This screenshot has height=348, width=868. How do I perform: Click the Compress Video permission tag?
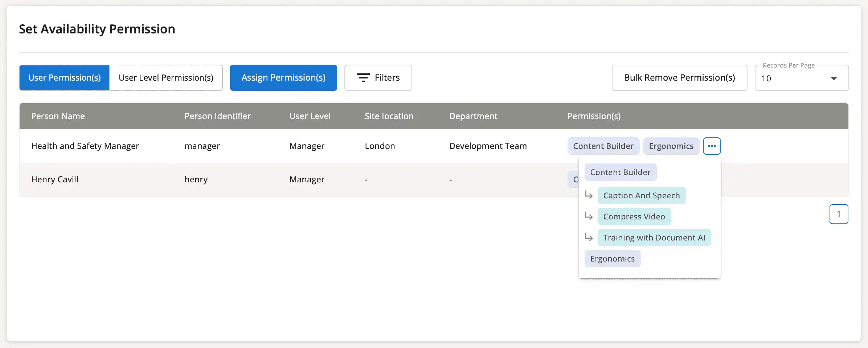click(x=634, y=216)
